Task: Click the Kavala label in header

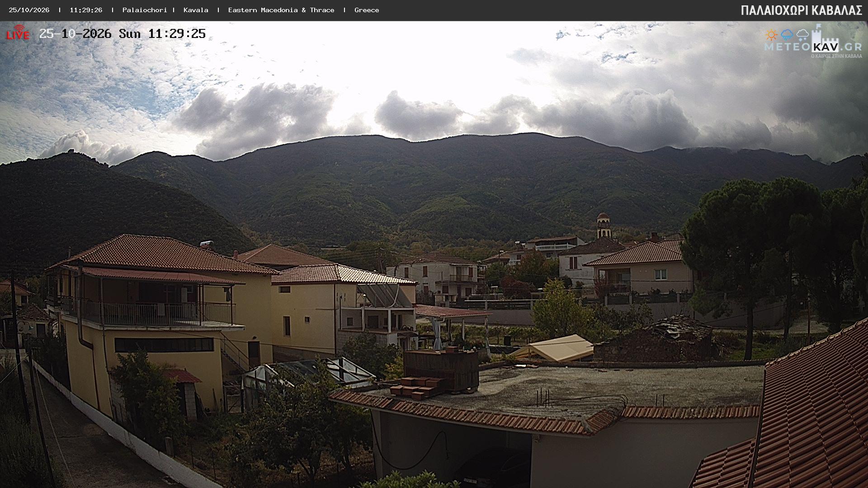Action: (x=196, y=10)
